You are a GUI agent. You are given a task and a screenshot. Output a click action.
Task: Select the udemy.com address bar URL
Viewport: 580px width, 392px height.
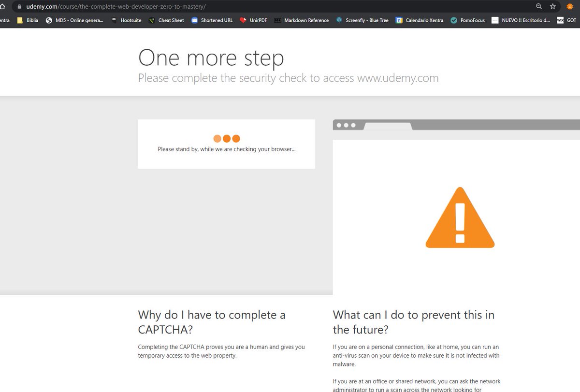(116, 7)
